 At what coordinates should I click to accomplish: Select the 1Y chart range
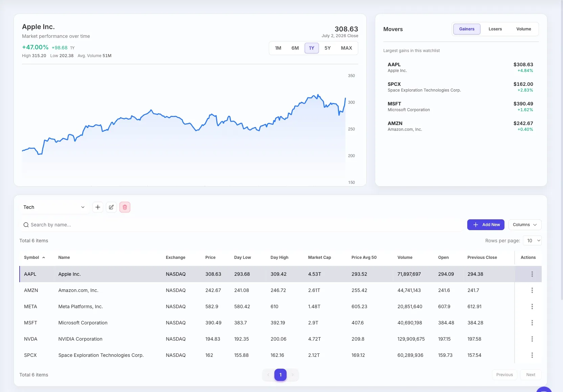point(312,48)
